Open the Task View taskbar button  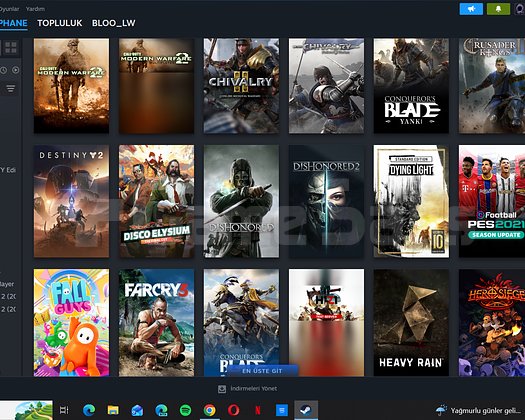(x=64, y=410)
